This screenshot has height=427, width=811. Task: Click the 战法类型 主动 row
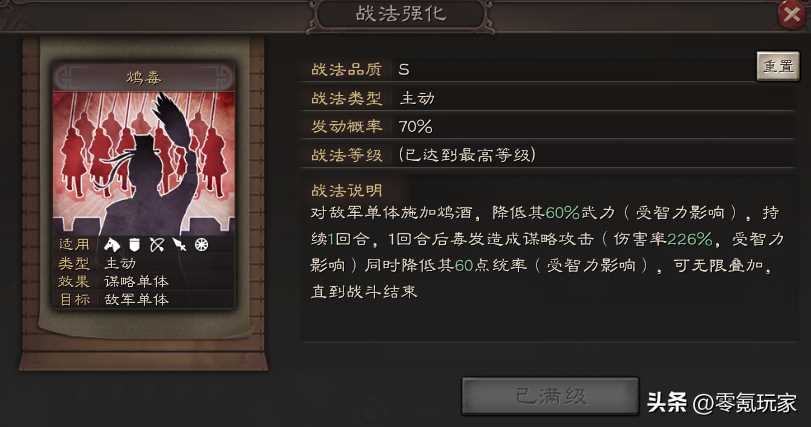548,98
